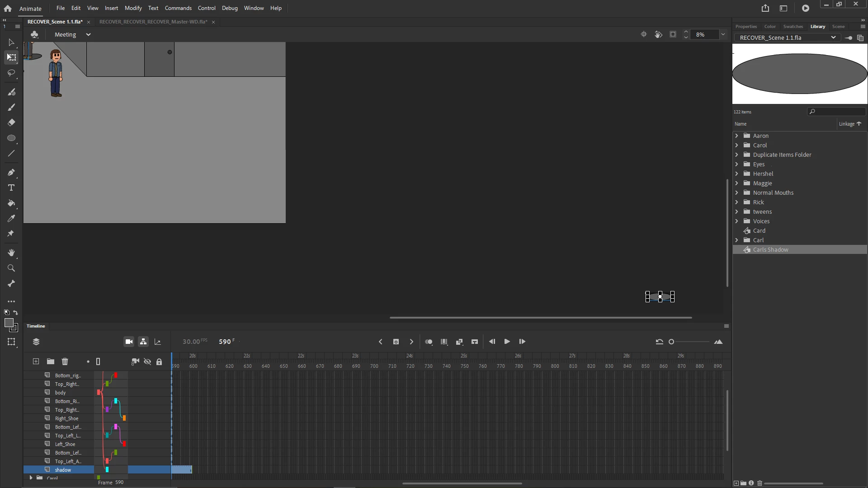The height and width of the screenshot is (488, 868).
Task: Expand the Hershel library folder
Action: 737,174
